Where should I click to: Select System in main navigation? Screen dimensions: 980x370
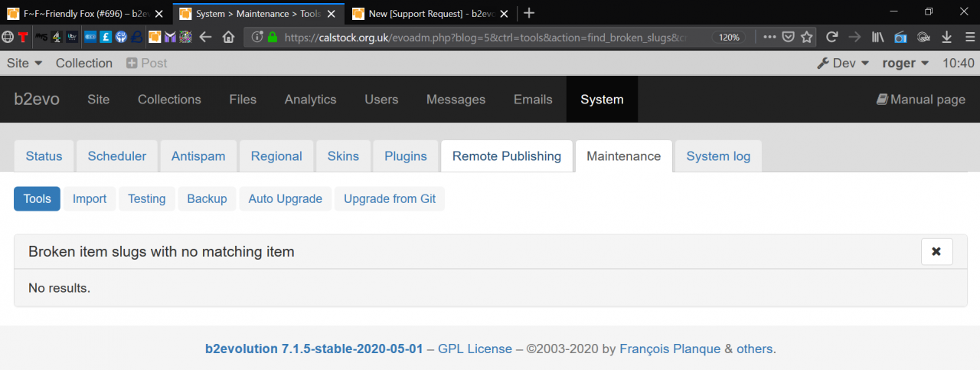[x=602, y=99]
